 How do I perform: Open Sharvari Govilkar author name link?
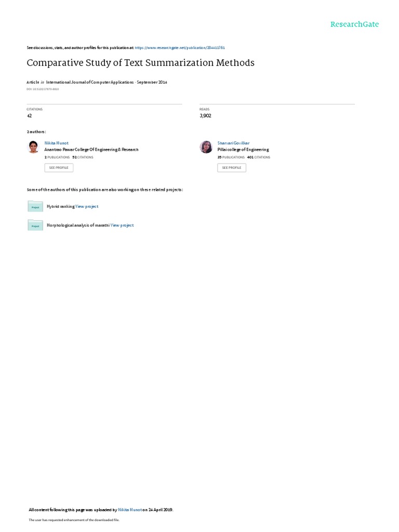(233, 143)
